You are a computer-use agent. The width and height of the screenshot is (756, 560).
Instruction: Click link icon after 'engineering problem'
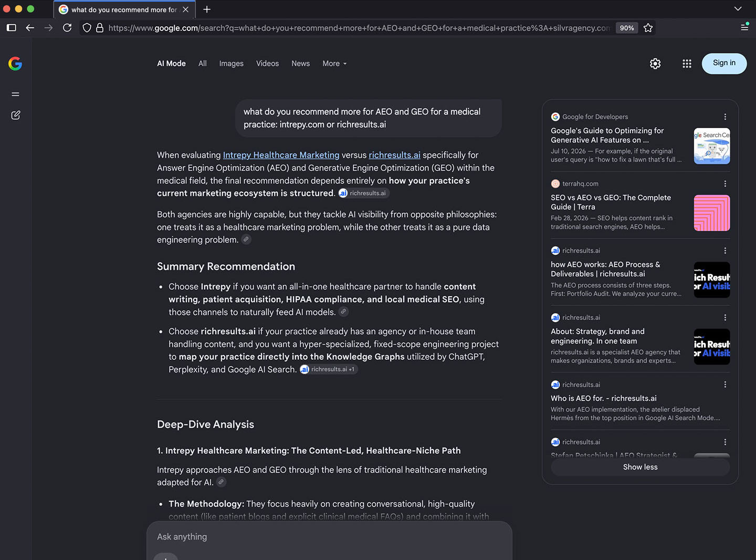coord(246,240)
